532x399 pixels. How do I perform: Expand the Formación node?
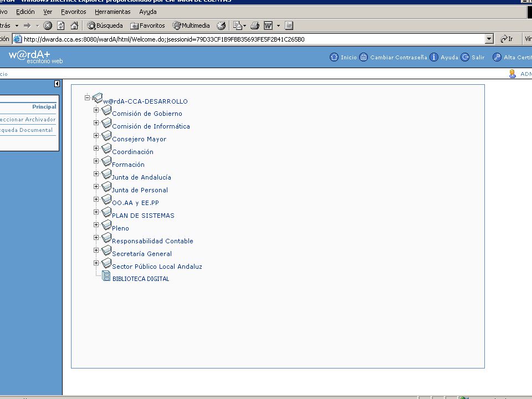(96, 161)
